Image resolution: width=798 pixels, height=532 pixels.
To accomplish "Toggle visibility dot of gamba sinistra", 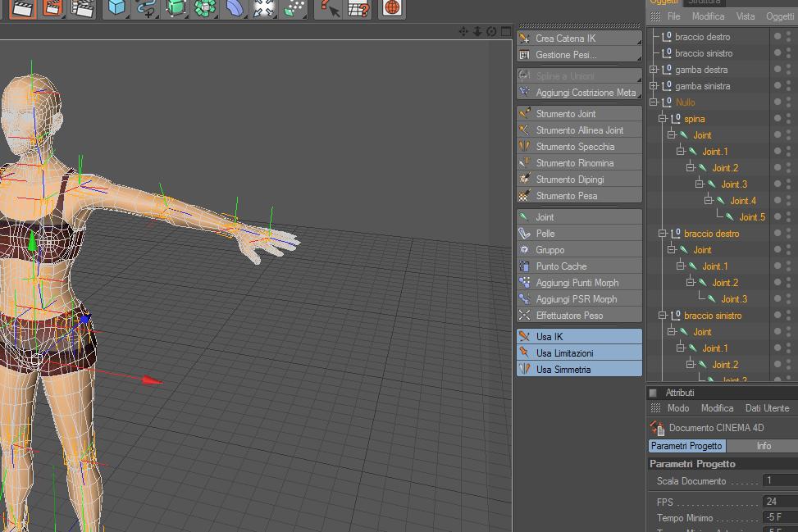I will 777,85.
